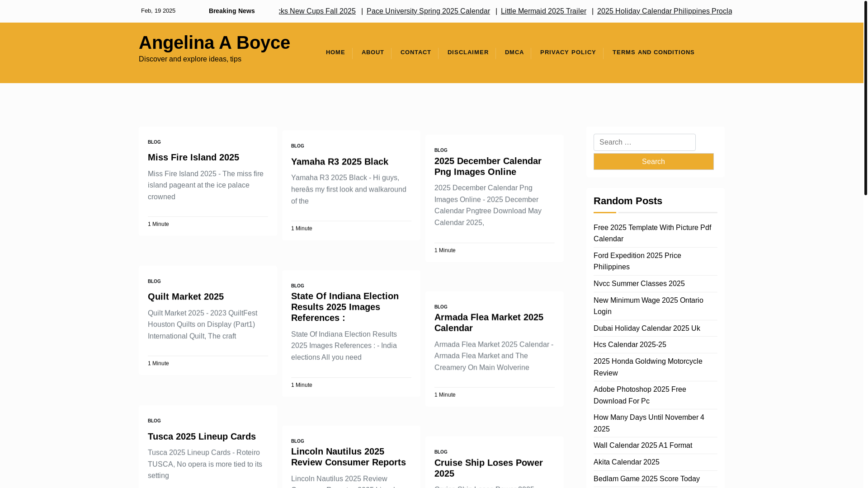Click the Breaking News label

[231, 11]
